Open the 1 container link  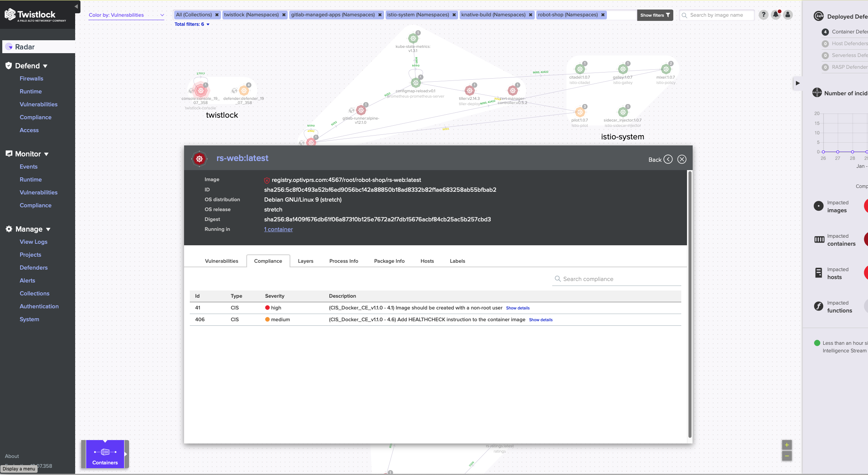tap(278, 229)
